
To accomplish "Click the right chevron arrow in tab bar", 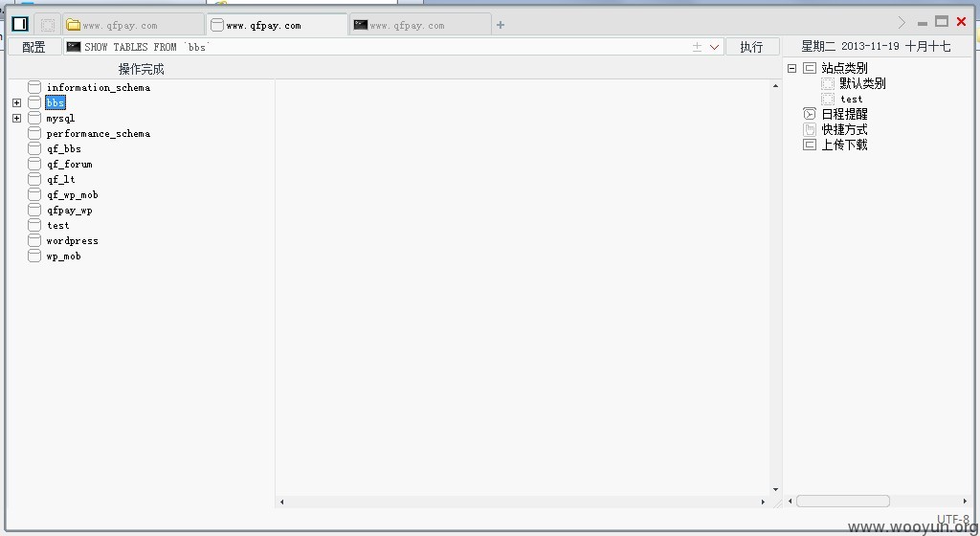I will (902, 22).
